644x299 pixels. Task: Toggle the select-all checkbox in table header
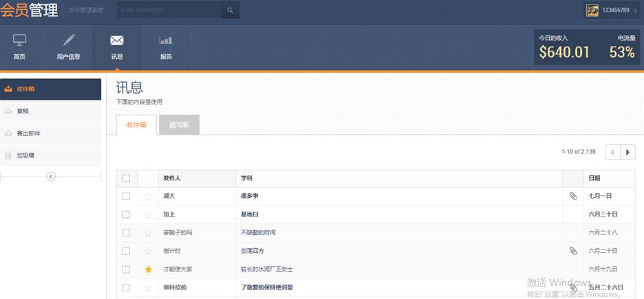click(126, 179)
